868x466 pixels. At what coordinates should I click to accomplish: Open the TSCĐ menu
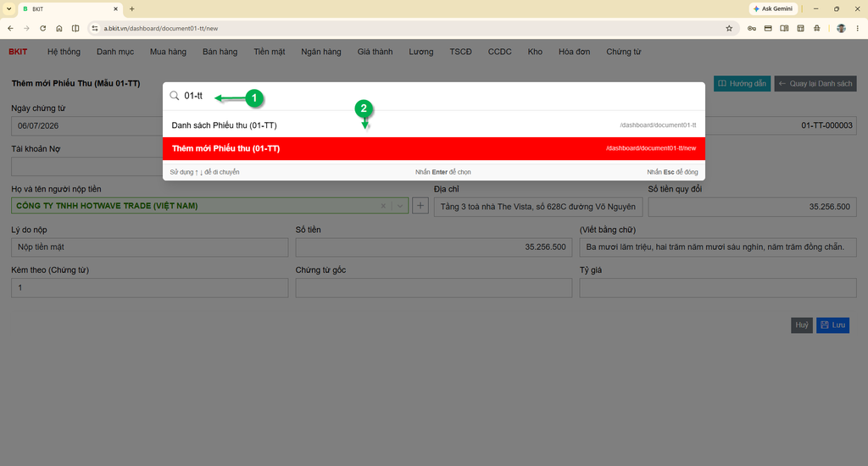pyautogui.click(x=460, y=52)
